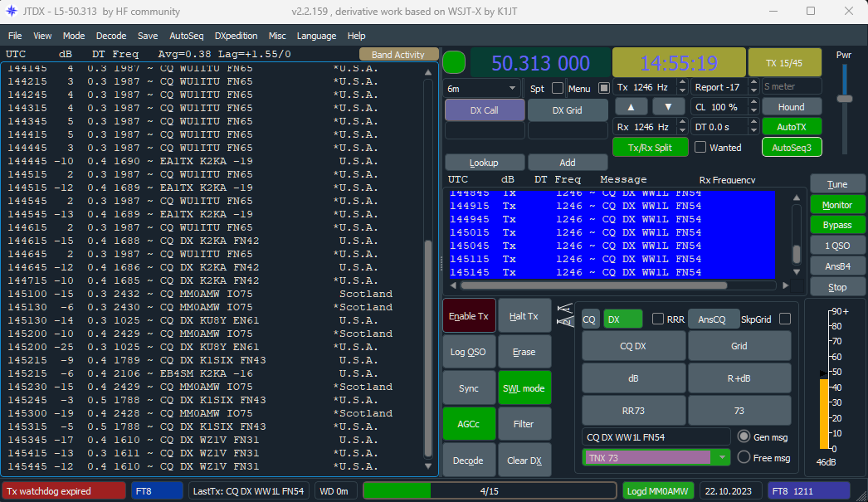Click the Tune button
The image size is (868, 502).
[837, 184]
